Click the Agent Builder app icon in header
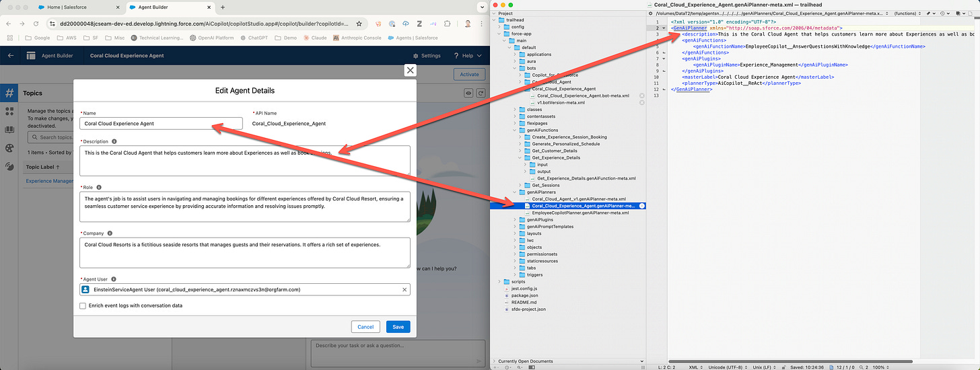This screenshot has width=980, height=370. click(x=31, y=56)
